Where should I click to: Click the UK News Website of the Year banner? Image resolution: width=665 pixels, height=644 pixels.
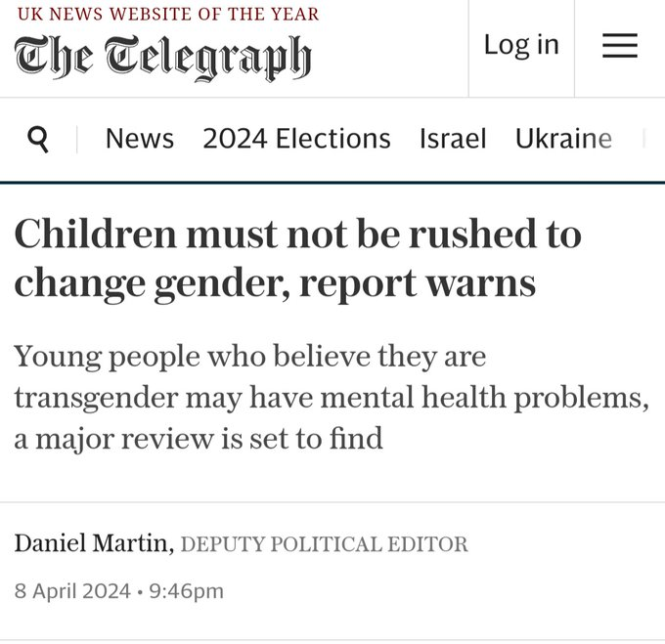168,14
